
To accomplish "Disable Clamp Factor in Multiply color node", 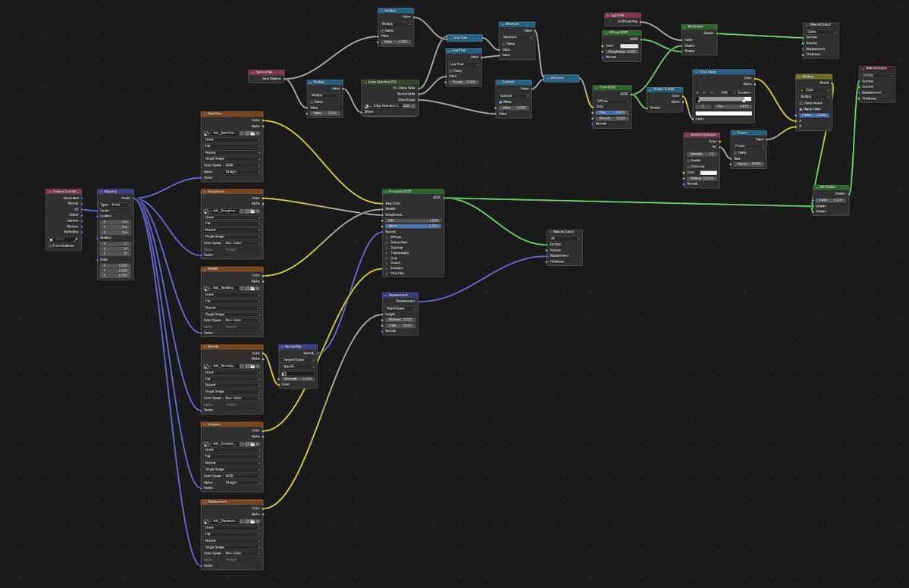I will (x=801, y=109).
